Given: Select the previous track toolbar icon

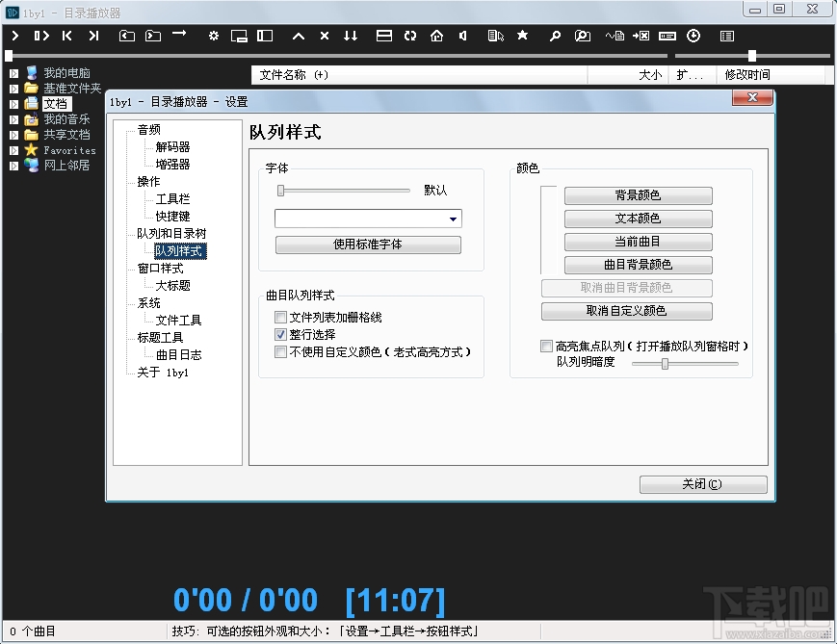Looking at the screenshot, I should pyautogui.click(x=65, y=36).
